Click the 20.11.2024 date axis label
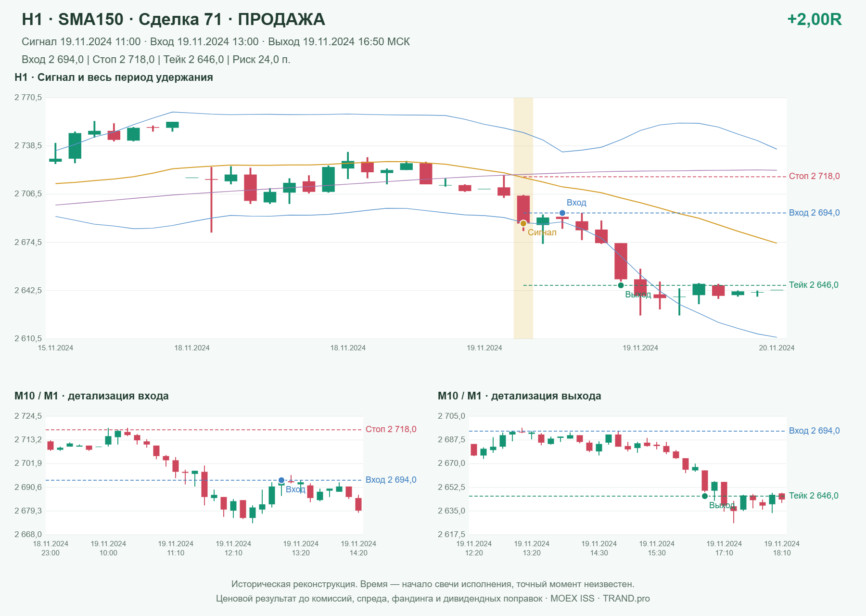866x616 pixels. click(x=777, y=348)
